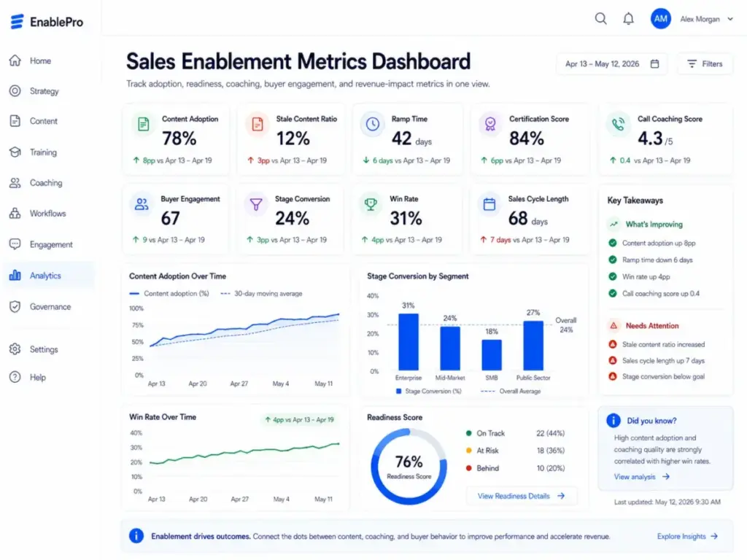Viewport: 747px width, 560px height.
Task: Open View Readiness Details
Action: click(x=521, y=496)
